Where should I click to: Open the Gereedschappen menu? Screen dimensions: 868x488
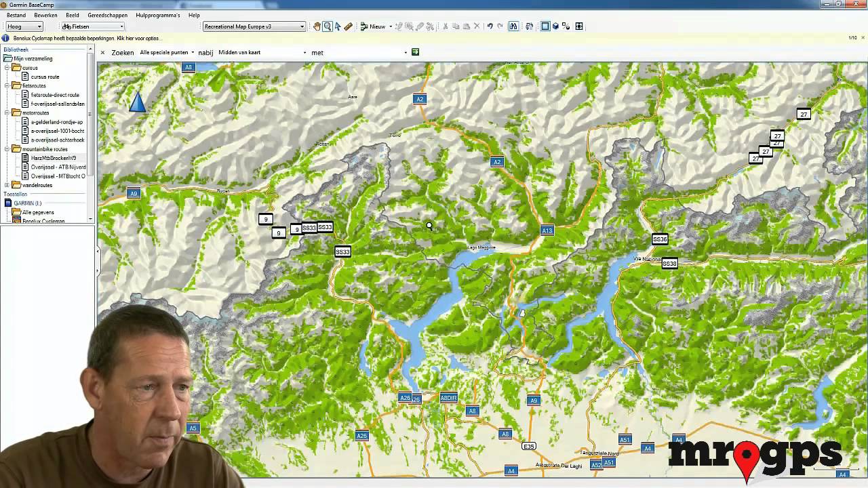coord(107,15)
